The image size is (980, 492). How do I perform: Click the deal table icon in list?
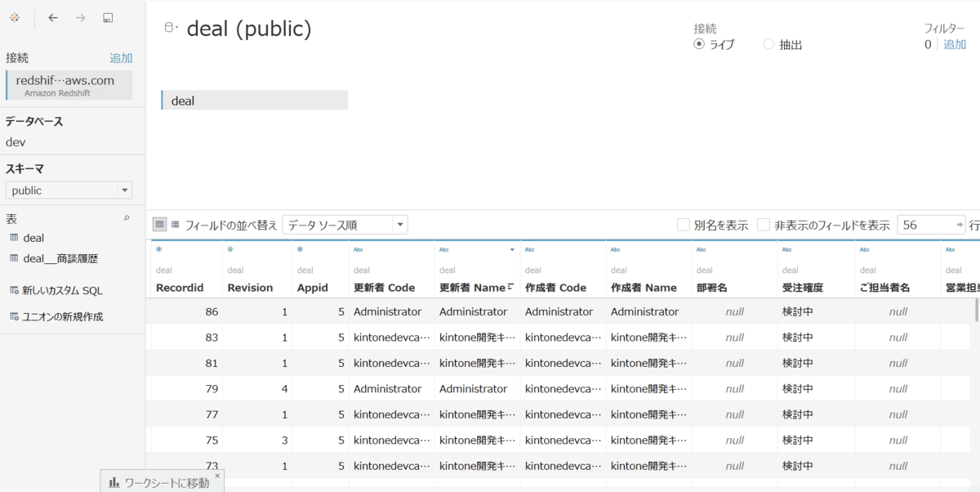point(14,238)
